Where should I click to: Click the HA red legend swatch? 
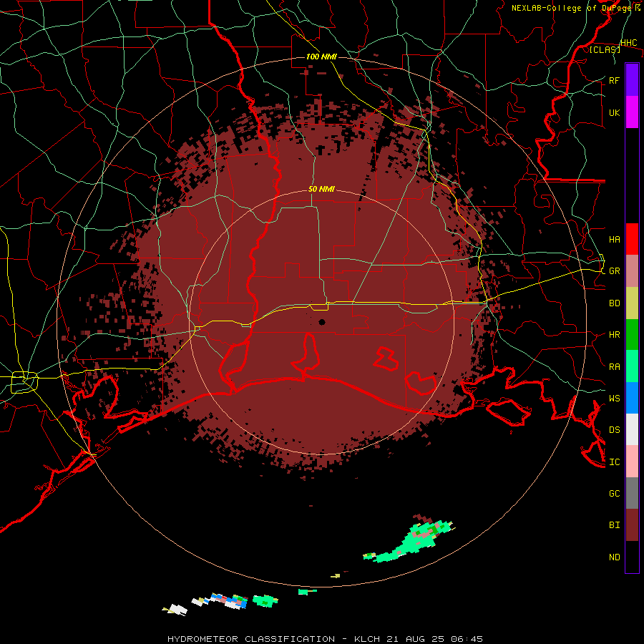coord(632,239)
